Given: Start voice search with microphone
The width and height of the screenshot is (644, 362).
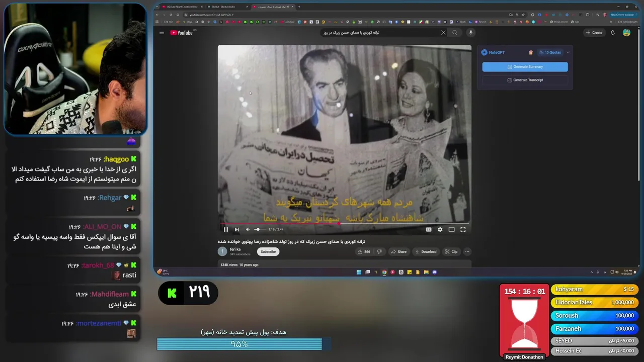Looking at the screenshot, I should 471,33.
